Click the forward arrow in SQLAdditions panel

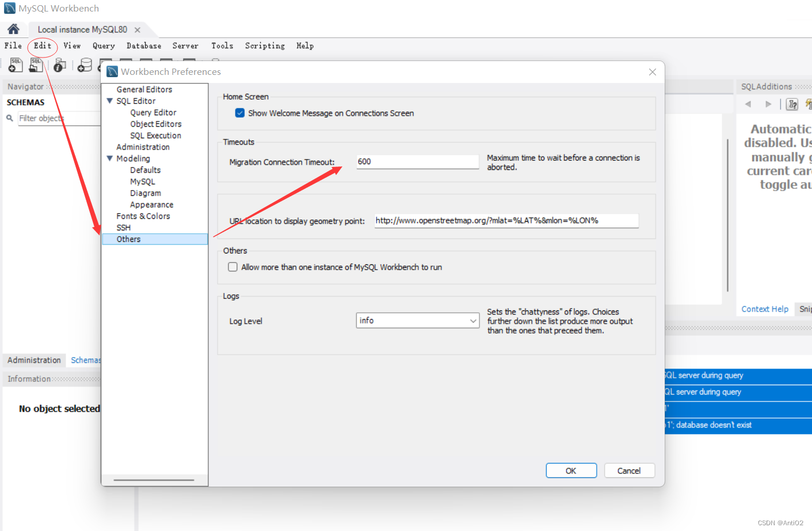[768, 104]
